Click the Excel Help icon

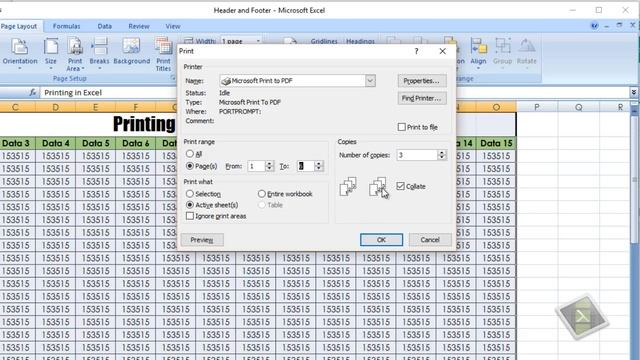pyautogui.click(x=594, y=26)
